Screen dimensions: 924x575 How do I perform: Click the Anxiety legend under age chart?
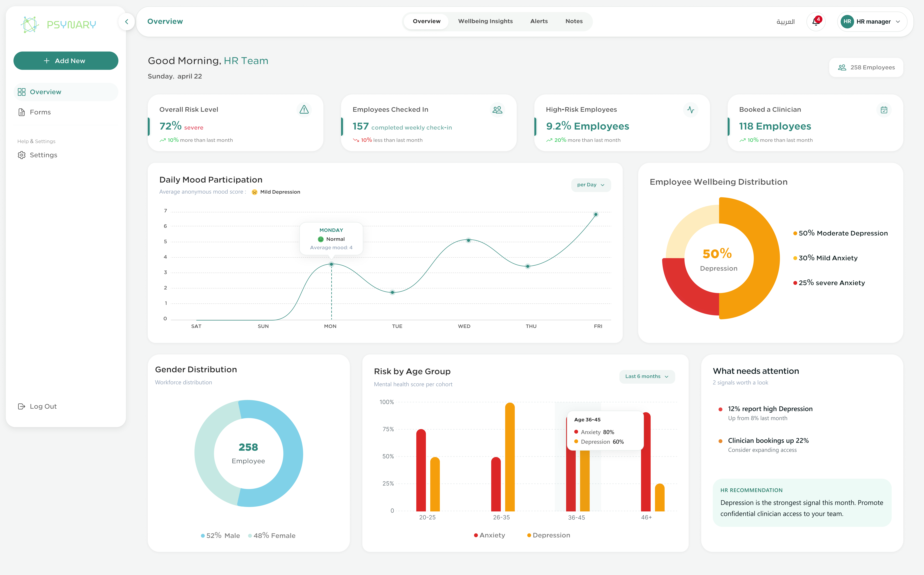[489, 536]
